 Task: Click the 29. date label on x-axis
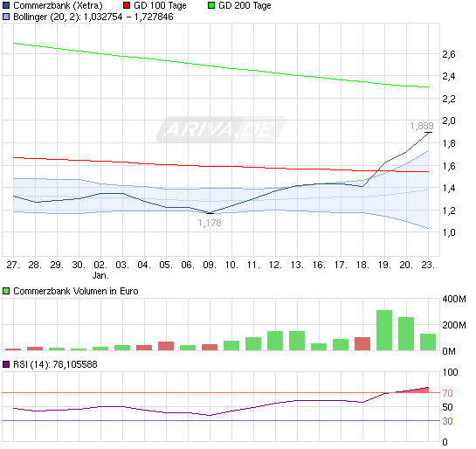(57, 265)
